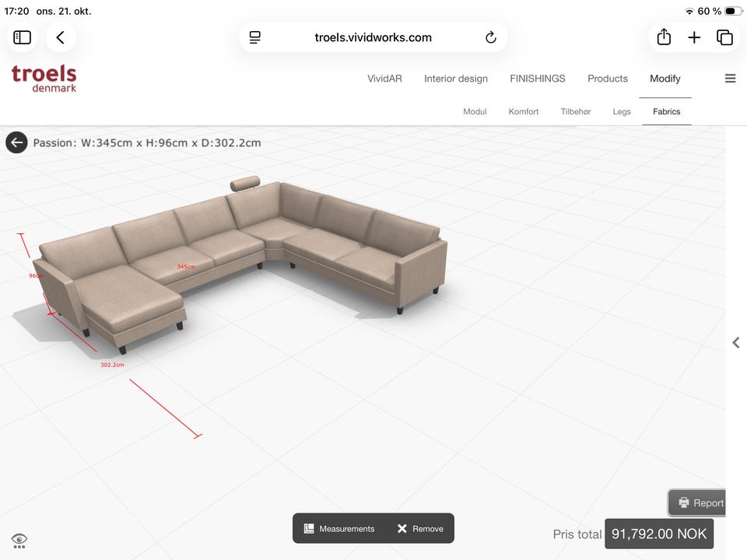Remove the selected sofa
This screenshot has width=747, height=560.
click(420, 529)
